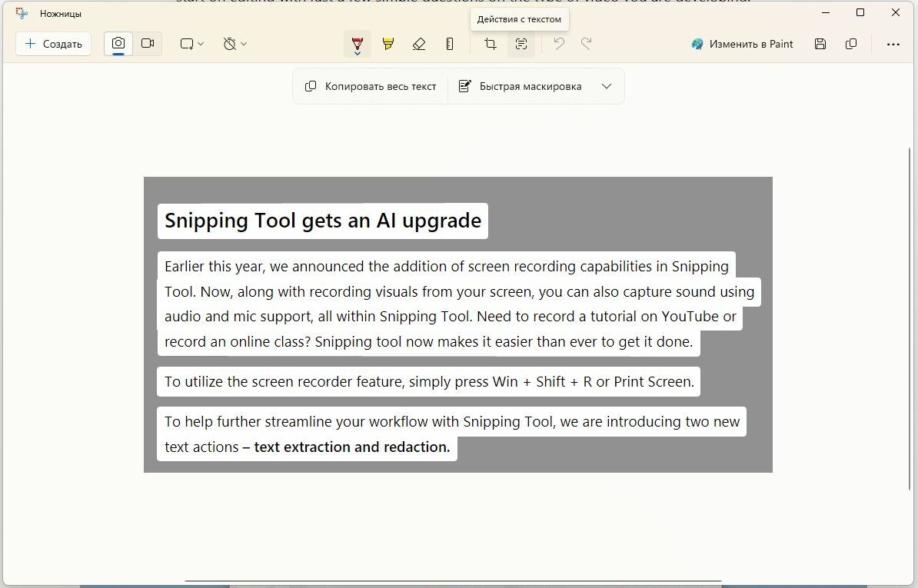
Task: Open the delay timer dropdown
Action: click(x=234, y=44)
